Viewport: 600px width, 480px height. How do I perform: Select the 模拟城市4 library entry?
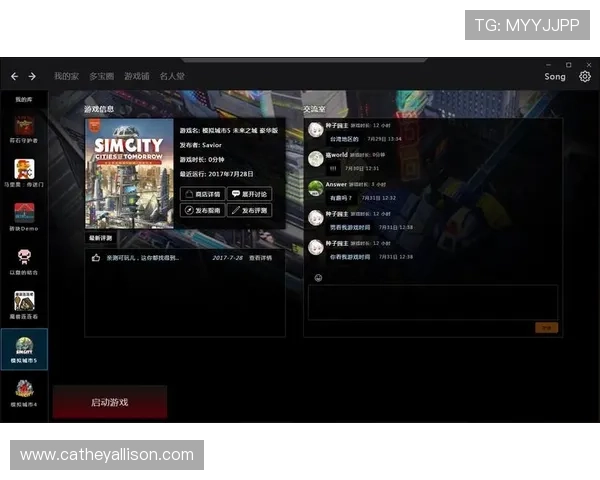tap(24, 393)
